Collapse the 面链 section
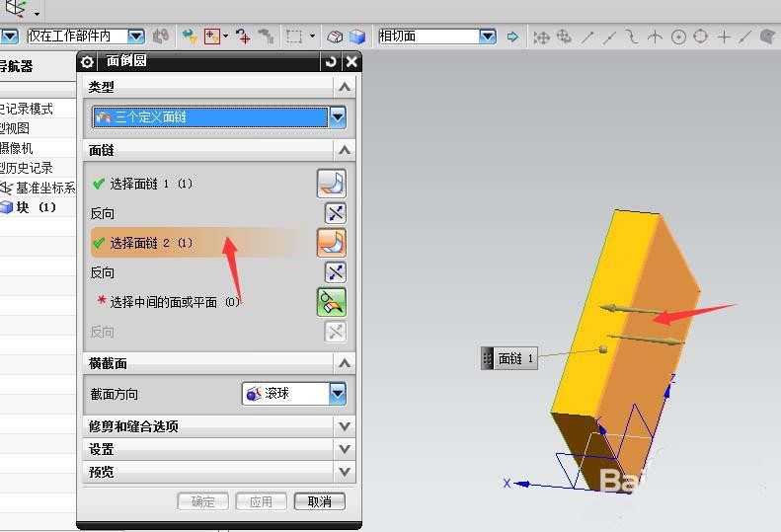Image resolution: width=781 pixels, height=532 pixels. coord(345,150)
